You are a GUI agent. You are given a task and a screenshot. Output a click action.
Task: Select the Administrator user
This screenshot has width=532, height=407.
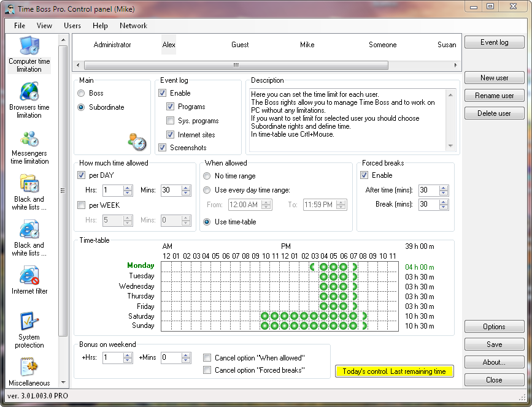tap(112, 45)
